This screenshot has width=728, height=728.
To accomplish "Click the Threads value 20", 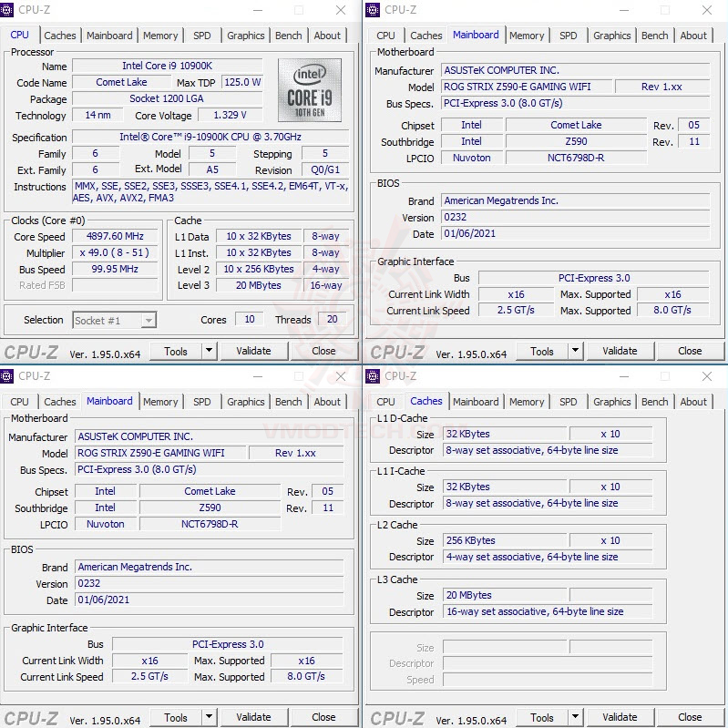I will tap(332, 320).
